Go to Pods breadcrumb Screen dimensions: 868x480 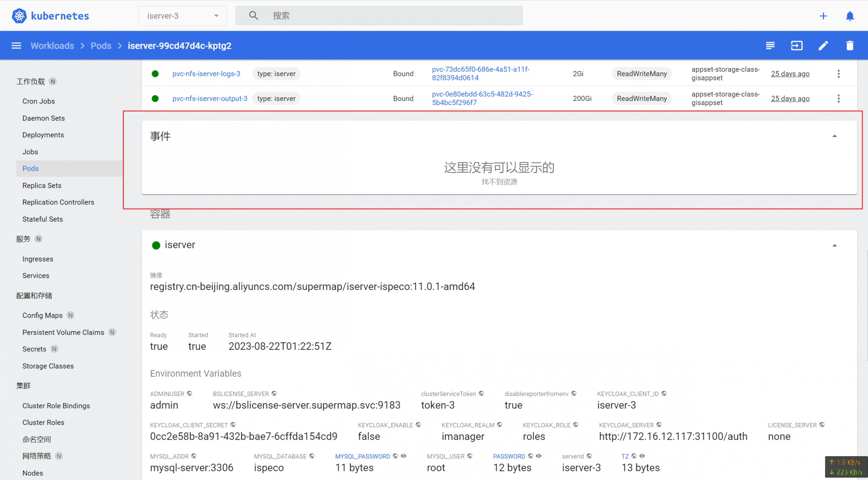click(x=101, y=46)
